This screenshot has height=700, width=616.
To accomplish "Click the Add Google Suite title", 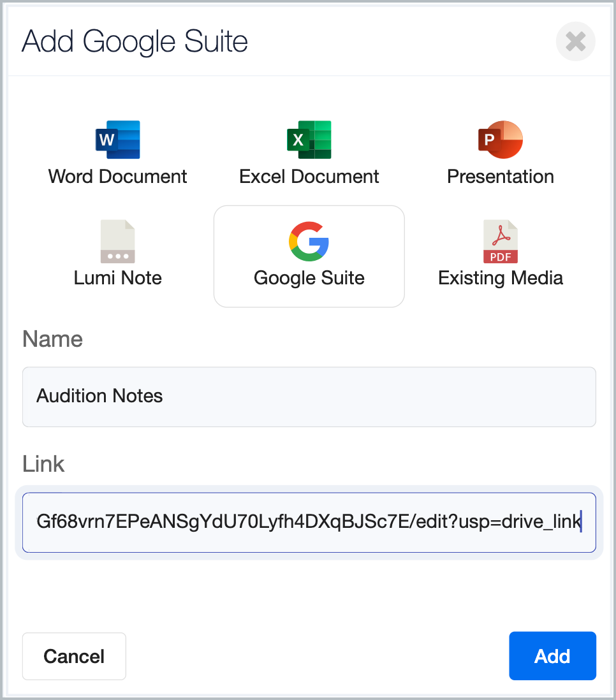I will (135, 41).
